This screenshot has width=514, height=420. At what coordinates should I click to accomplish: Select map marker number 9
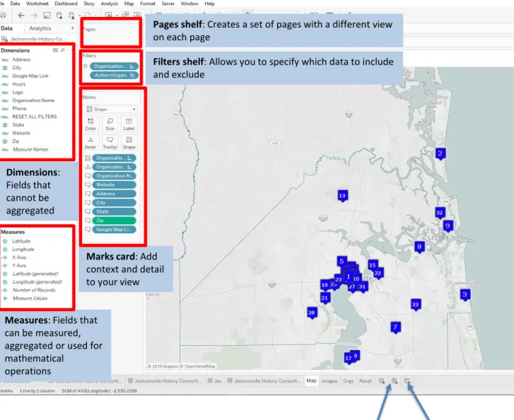(448, 226)
